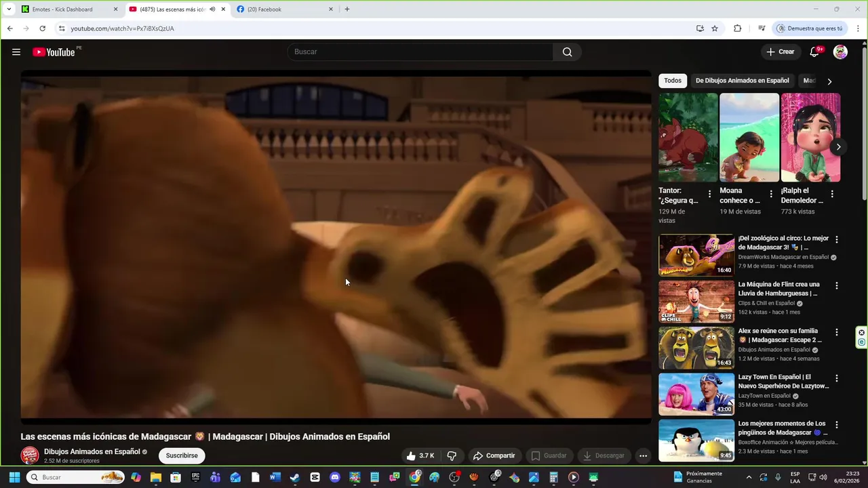The height and width of the screenshot is (488, 868).
Task: Click the Compartir share button
Action: tap(494, 455)
